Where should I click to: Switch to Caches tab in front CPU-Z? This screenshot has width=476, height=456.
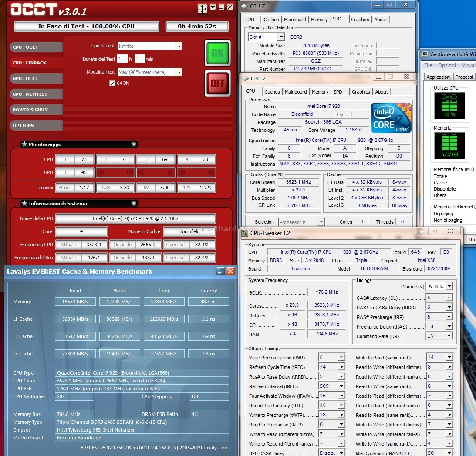(x=272, y=92)
